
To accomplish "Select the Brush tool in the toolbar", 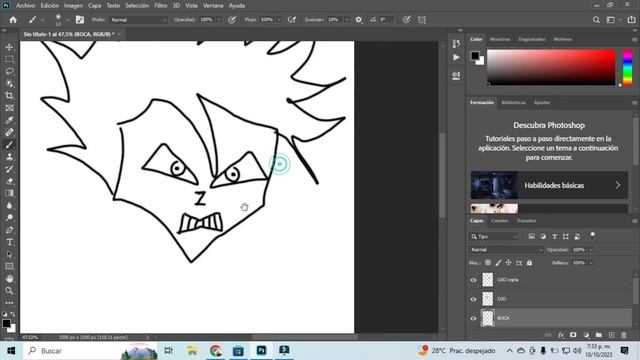I will [9, 144].
